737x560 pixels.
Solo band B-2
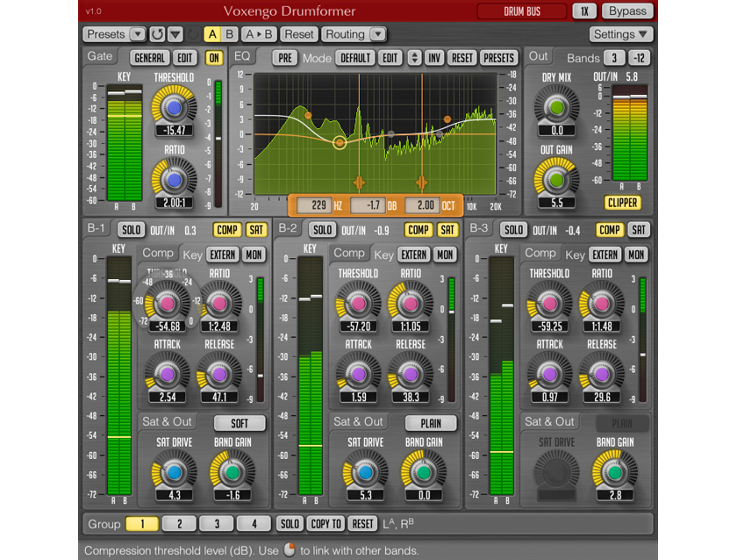pyautogui.click(x=323, y=230)
